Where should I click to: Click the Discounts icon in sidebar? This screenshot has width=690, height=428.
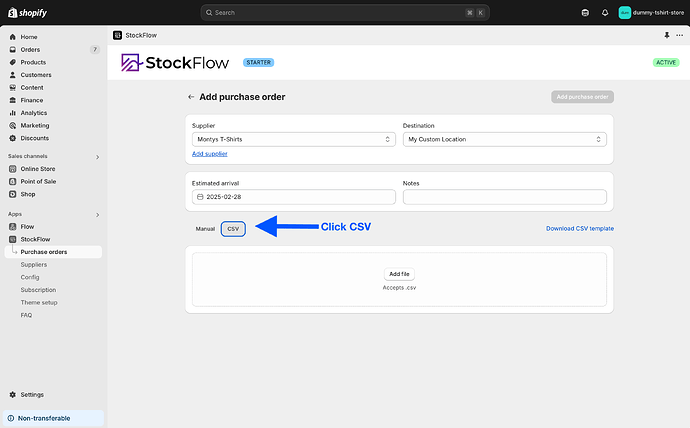tap(12, 138)
